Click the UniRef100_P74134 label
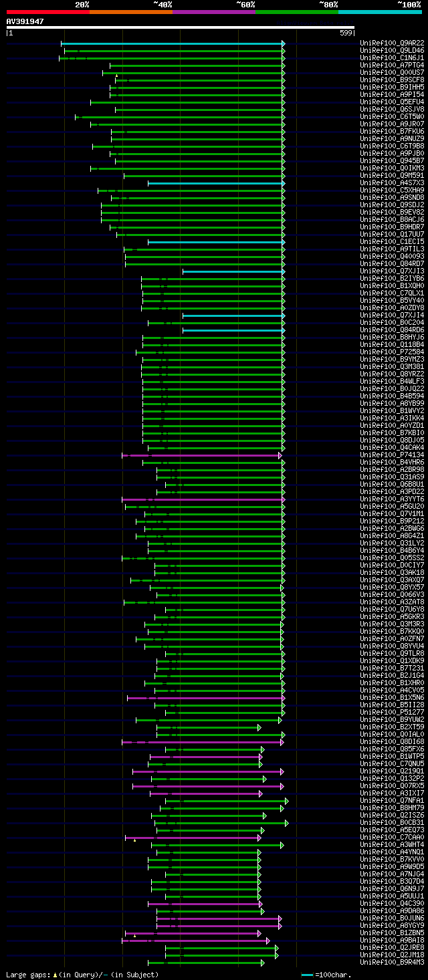 [392, 455]
